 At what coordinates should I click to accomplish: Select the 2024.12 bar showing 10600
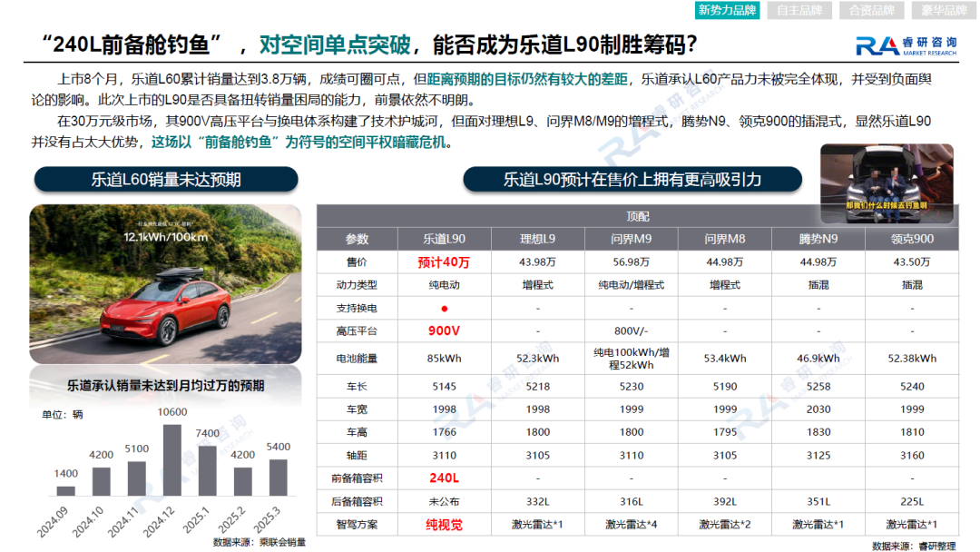pos(171,460)
